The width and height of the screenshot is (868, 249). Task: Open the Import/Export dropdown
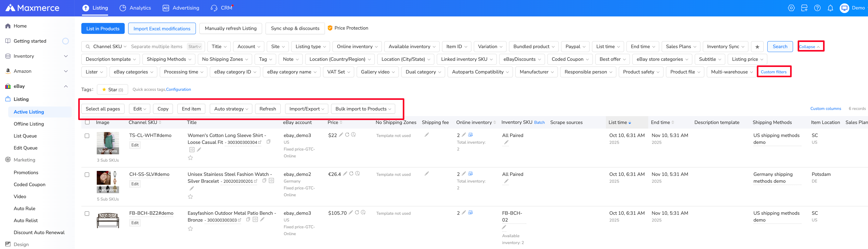[307, 109]
